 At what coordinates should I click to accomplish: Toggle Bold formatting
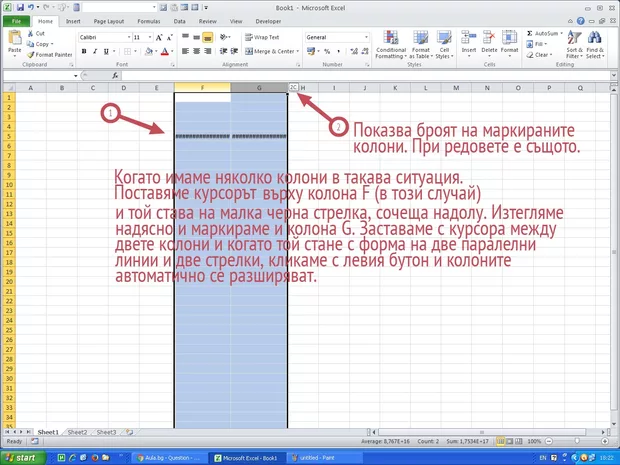tap(82, 52)
